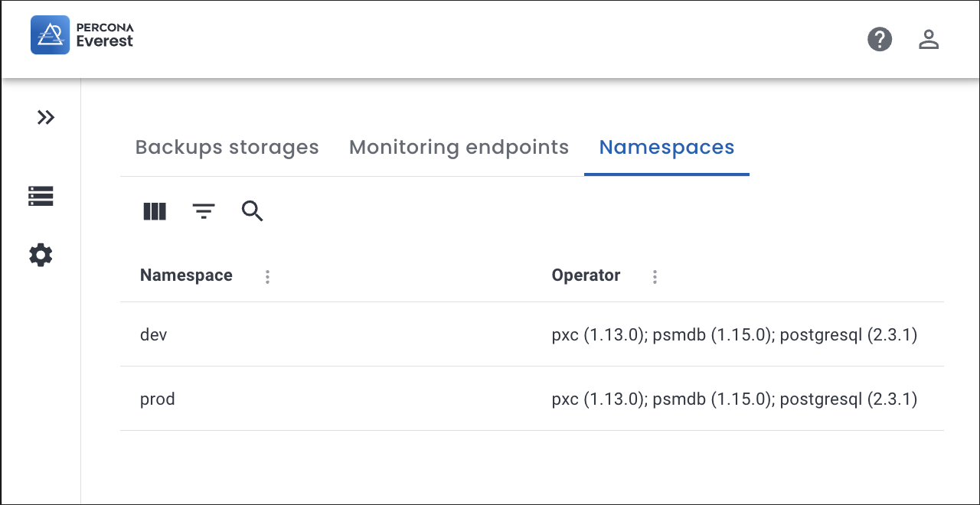
Task: Open the Databases sidebar icon
Action: 41,197
